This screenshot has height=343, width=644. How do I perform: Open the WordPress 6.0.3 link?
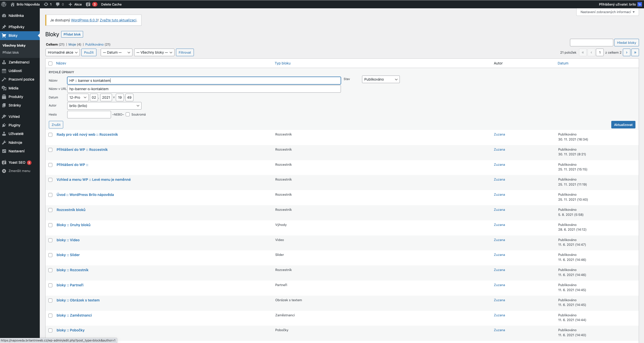(84, 20)
